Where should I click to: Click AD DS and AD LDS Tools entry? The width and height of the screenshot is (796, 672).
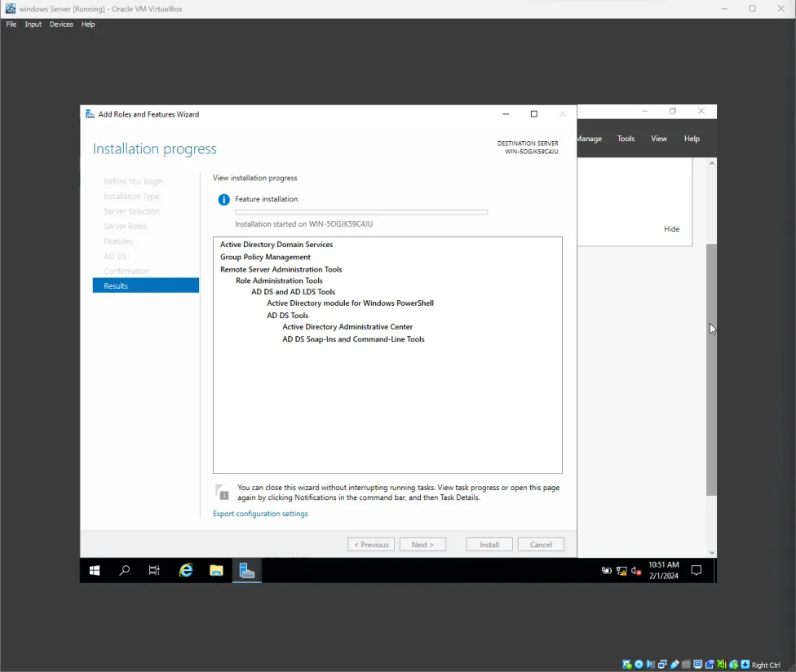(x=293, y=292)
